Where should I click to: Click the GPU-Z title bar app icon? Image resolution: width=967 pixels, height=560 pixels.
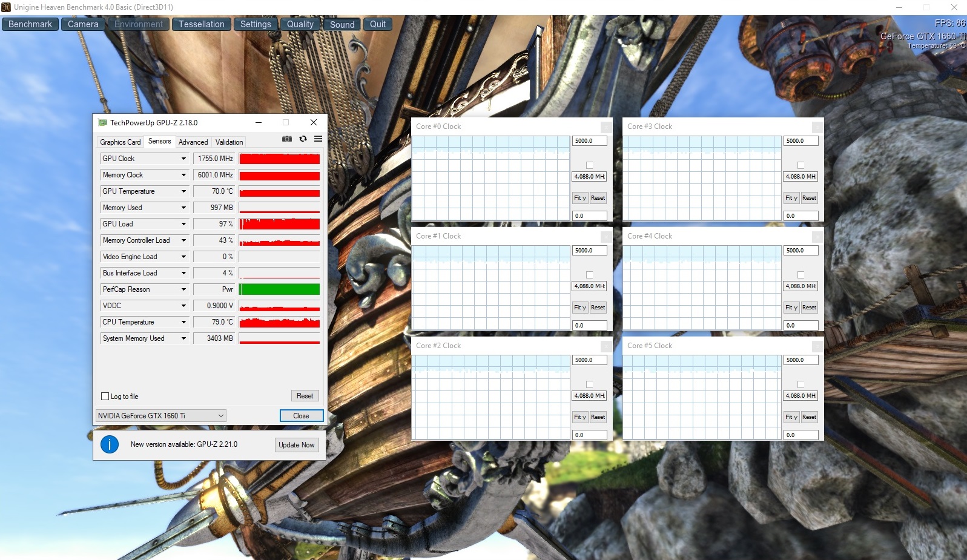(102, 122)
